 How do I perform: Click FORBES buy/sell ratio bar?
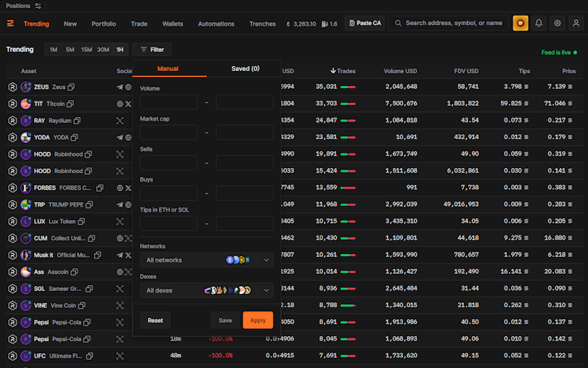click(x=348, y=188)
